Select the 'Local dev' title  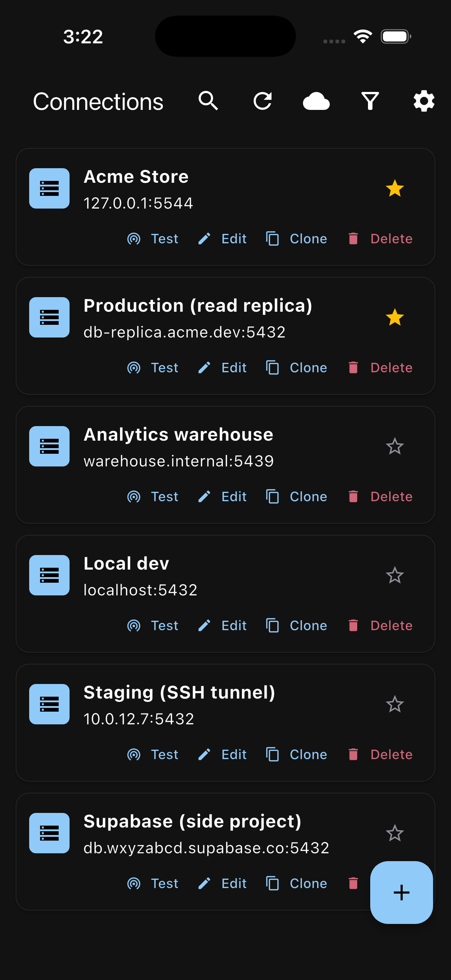(126, 563)
